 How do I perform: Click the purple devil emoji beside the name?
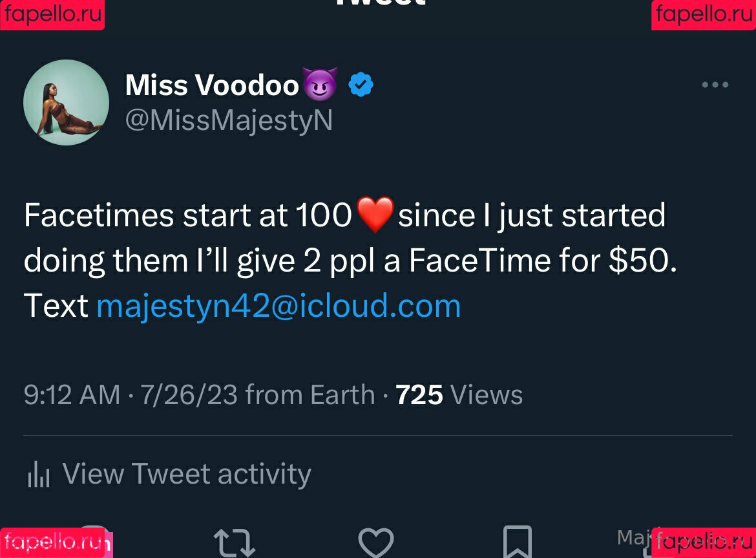coord(320,85)
